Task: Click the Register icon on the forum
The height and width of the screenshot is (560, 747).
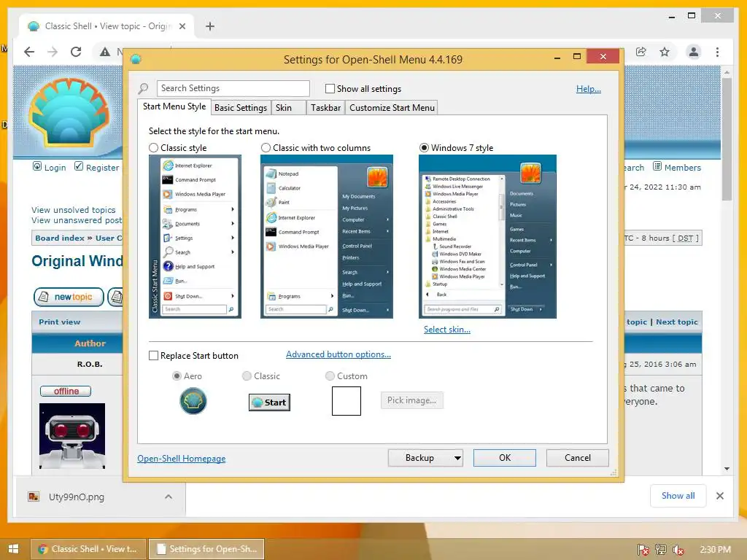Action: pos(79,166)
